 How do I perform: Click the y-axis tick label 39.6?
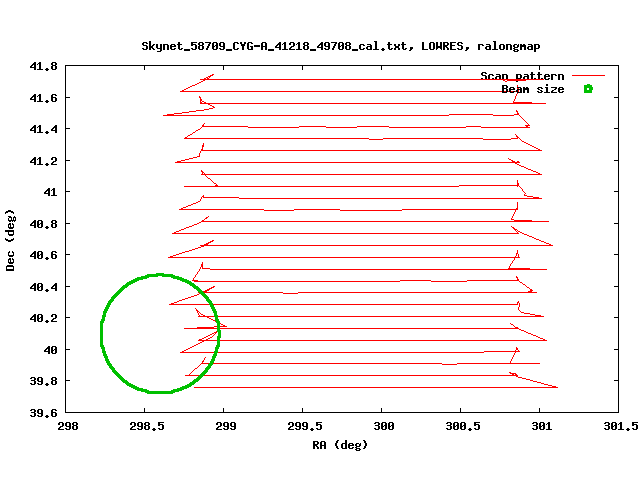(43, 413)
